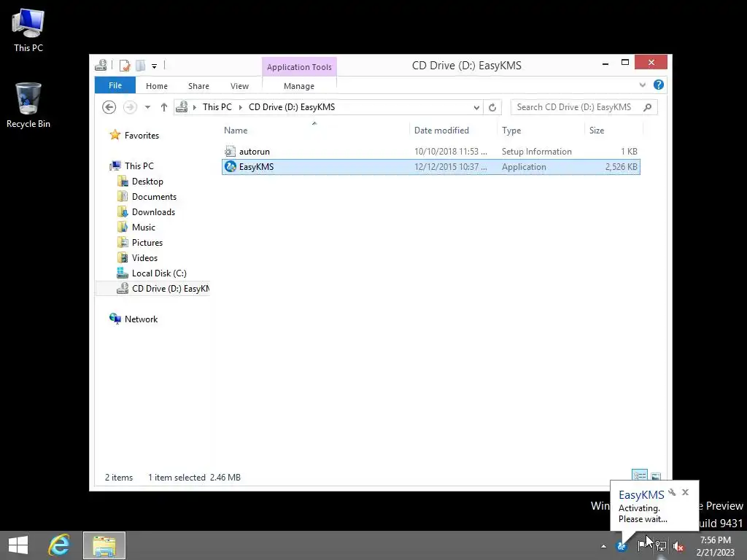Switch to Large icons view in status bar
The width and height of the screenshot is (747, 560).
[x=656, y=475]
